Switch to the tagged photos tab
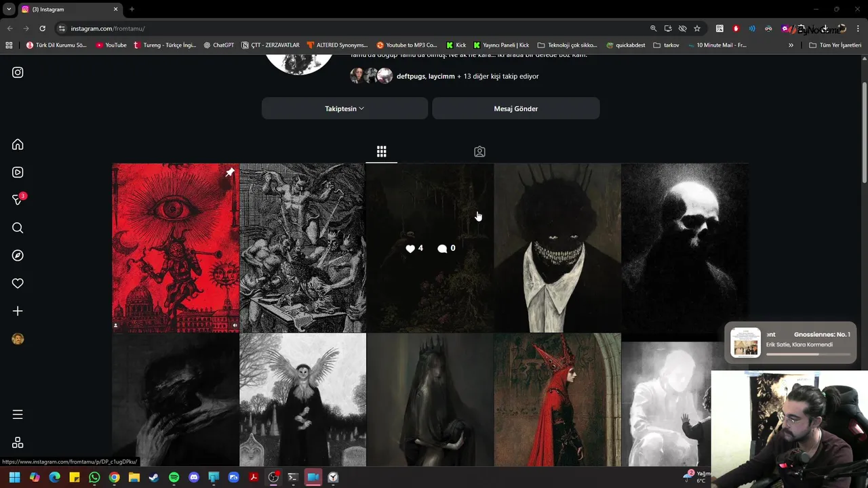This screenshot has width=868, height=488. point(479,151)
